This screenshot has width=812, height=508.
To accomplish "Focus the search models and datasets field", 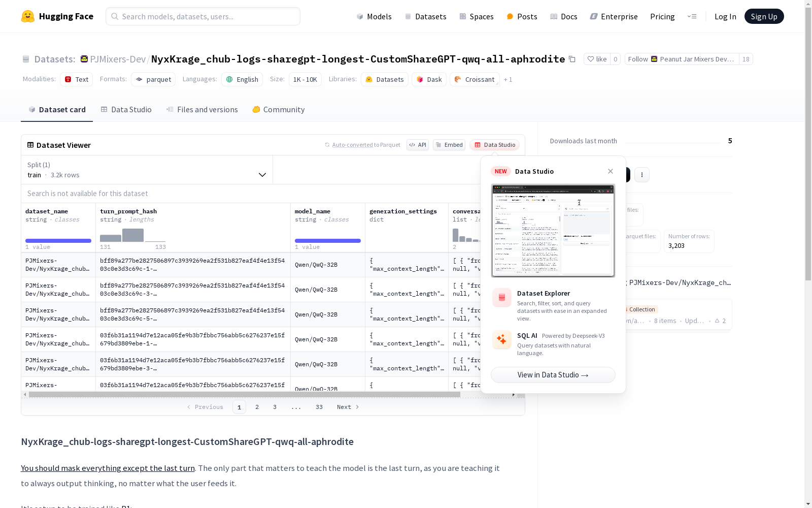I will pos(203,16).
